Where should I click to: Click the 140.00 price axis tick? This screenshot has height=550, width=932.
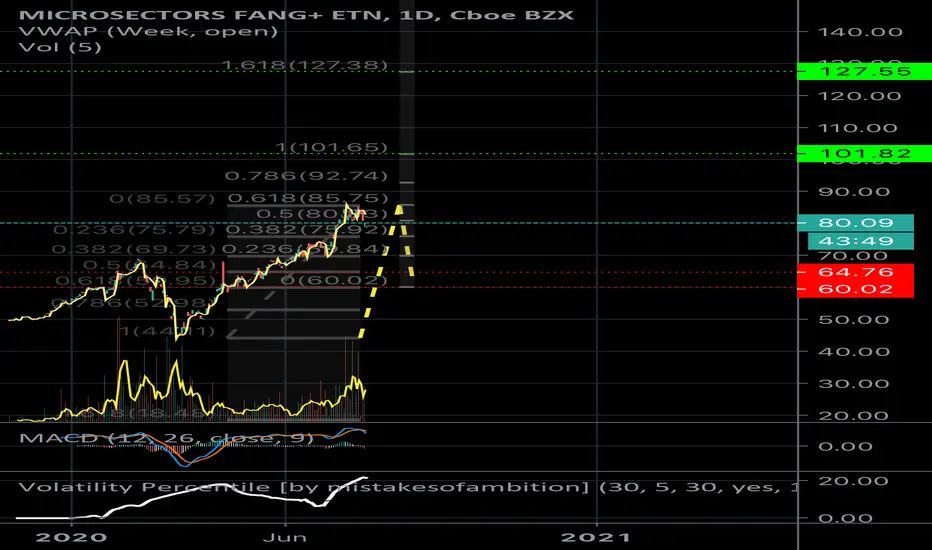(860, 32)
